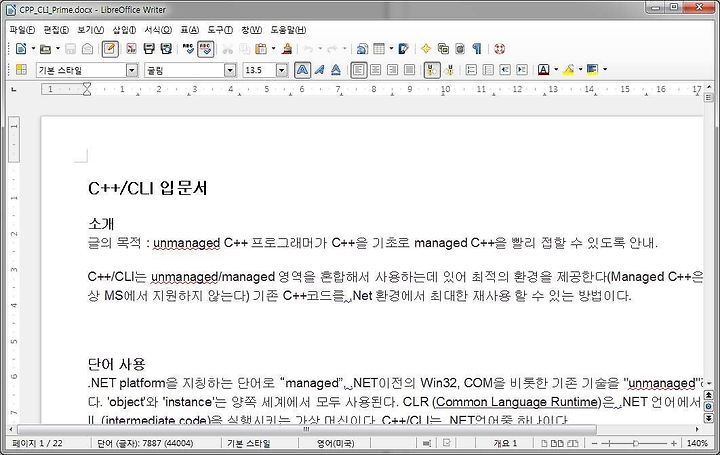The width and height of the screenshot is (720, 455).
Task: Open the Navigator star icon
Action: pyautogui.click(x=426, y=49)
